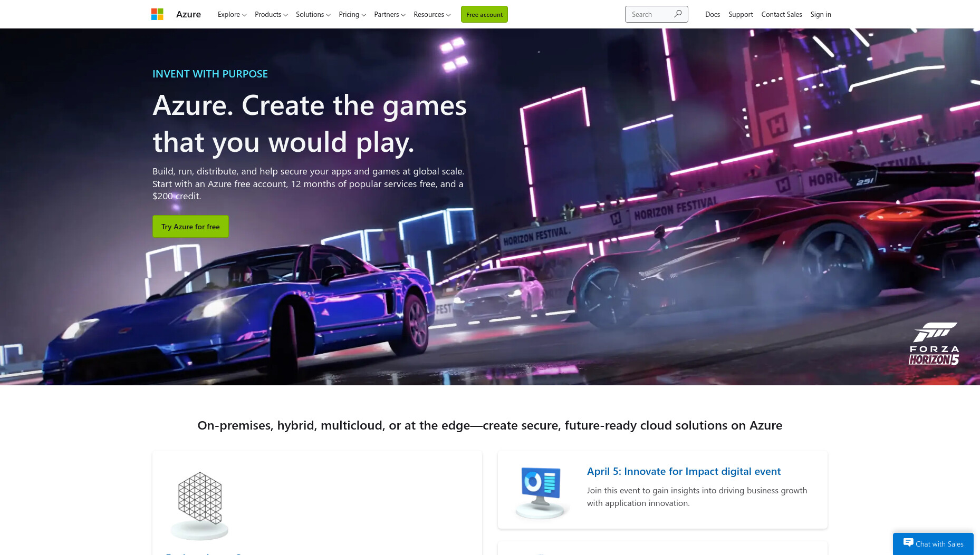
Task: Expand the Pricing menu
Action: point(352,14)
